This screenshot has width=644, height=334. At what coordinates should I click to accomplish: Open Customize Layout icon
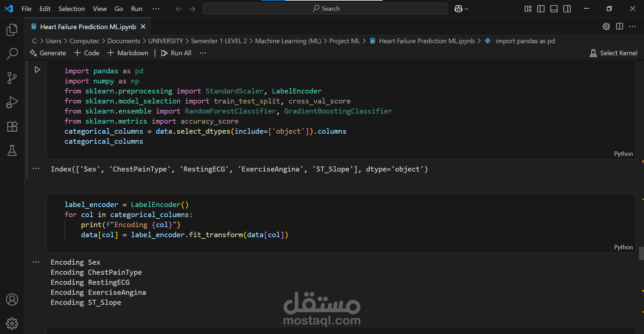coord(528,9)
